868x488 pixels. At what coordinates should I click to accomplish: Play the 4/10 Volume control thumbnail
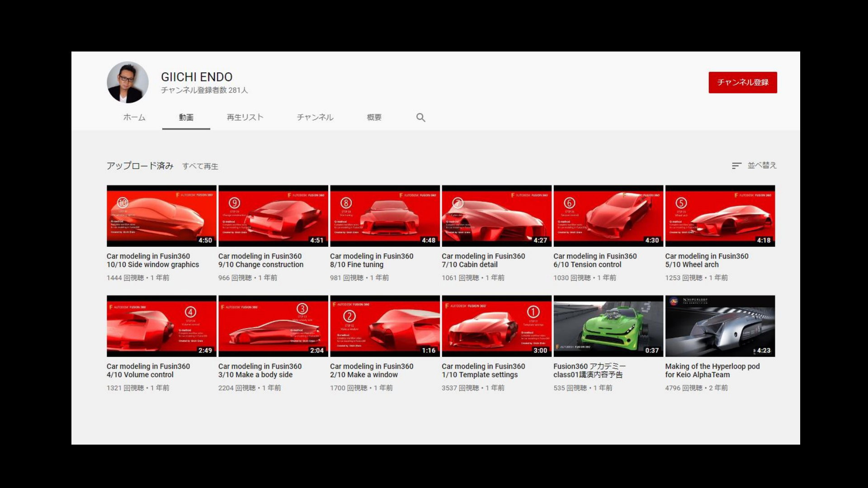[x=161, y=326]
